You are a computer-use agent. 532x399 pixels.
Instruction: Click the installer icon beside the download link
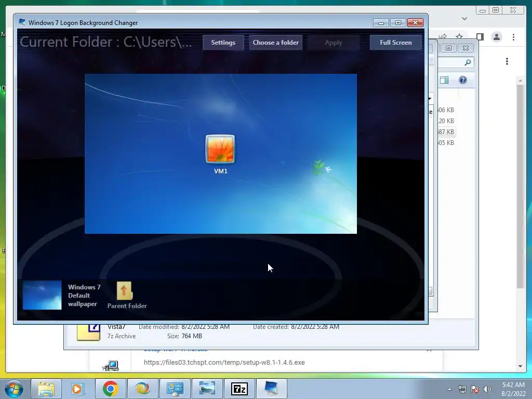[x=111, y=366]
